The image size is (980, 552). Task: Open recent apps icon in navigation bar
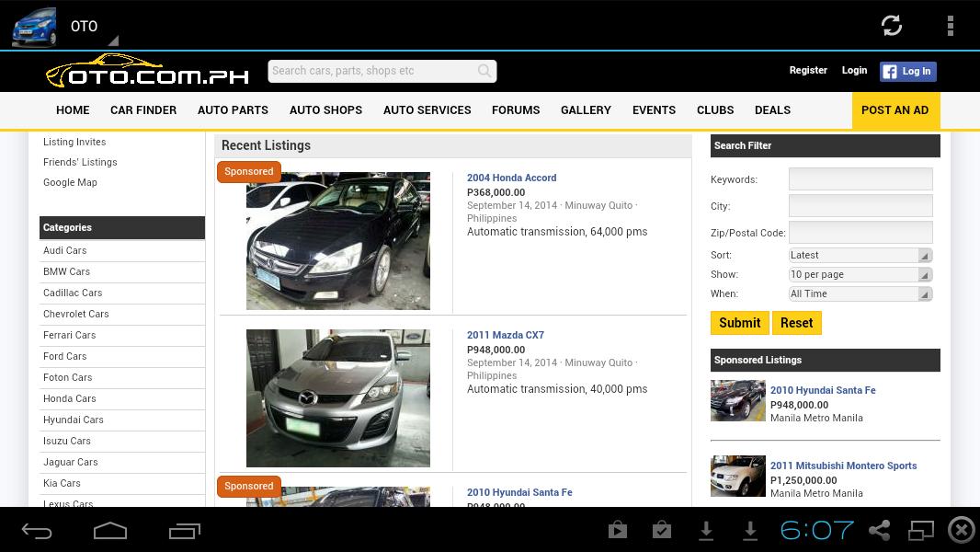tap(184, 531)
